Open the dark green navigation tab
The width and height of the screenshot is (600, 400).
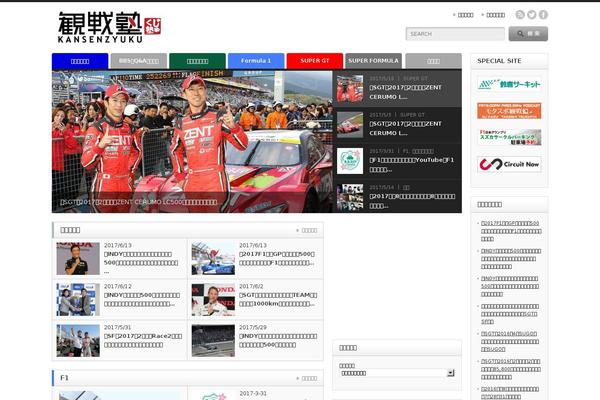point(197,61)
